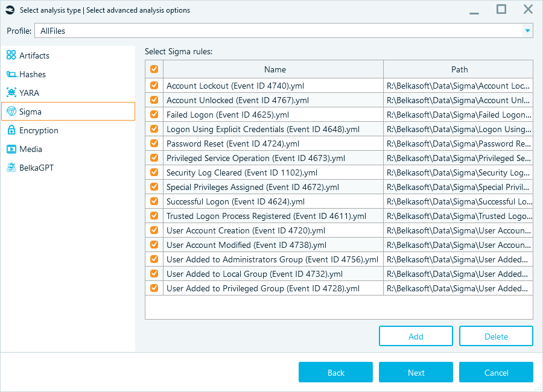Select the Artifacts icon in the sidebar
Screen dimensions: 543x392
(x=11, y=55)
